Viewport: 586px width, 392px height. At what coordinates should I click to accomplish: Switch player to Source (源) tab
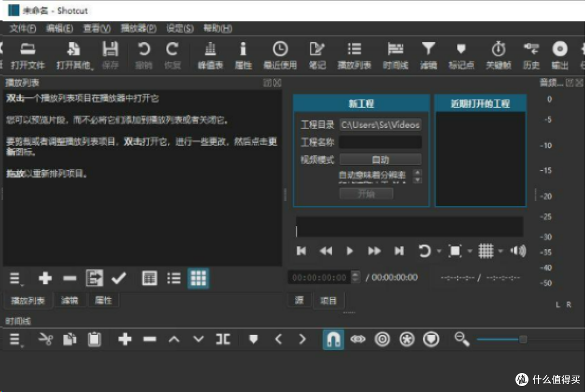(299, 300)
